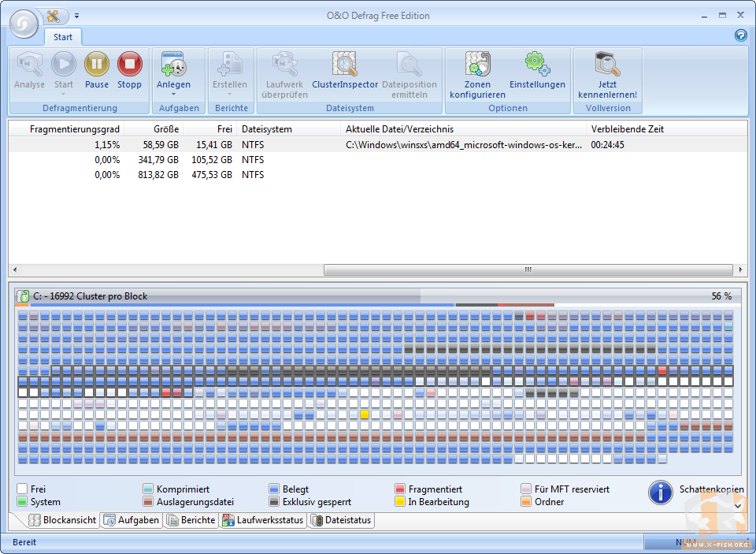Screen dimensions: 756x554
Task: Open Einstellungen gear icon
Action: [x=537, y=64]
